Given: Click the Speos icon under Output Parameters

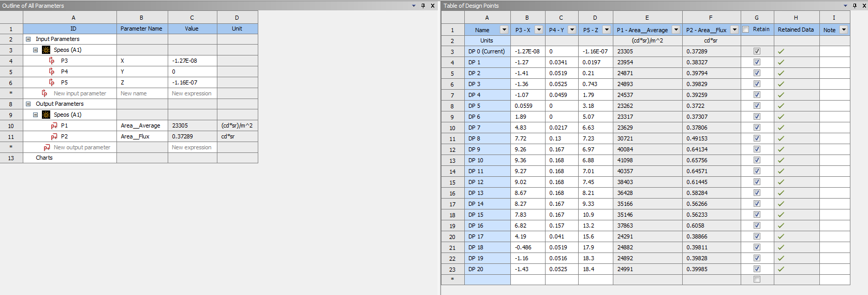Looking at the screenshot, I should coord(46,115).
